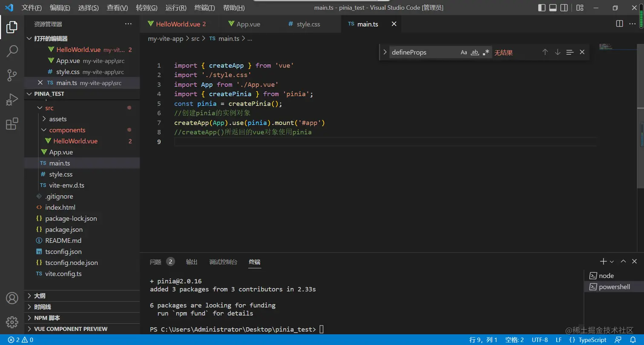Screen dimensions: 644x345
Task: Open the 查看(V) menu
Action: click(x=117, y=8)
